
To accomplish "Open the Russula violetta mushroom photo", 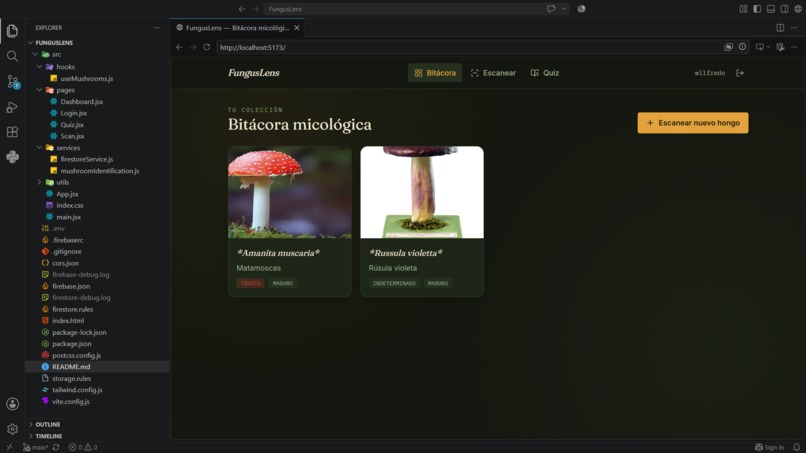I will click(x=422, y=192).
